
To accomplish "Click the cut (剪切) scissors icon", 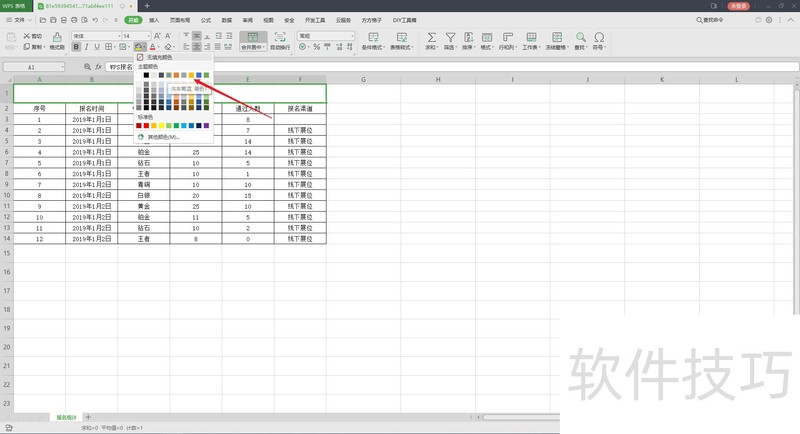I will (27, 36).
